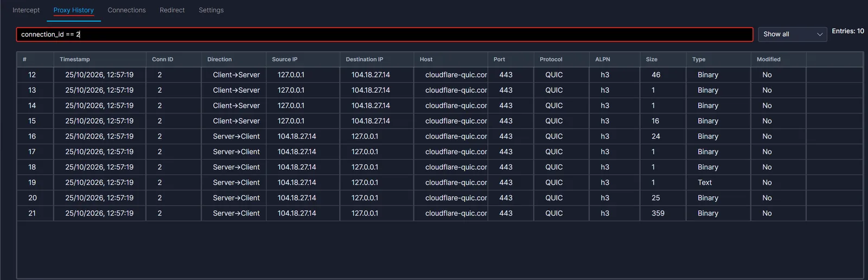Select entry number 16
This screenshot has width=868, height=280.
(x=439, y=136)
